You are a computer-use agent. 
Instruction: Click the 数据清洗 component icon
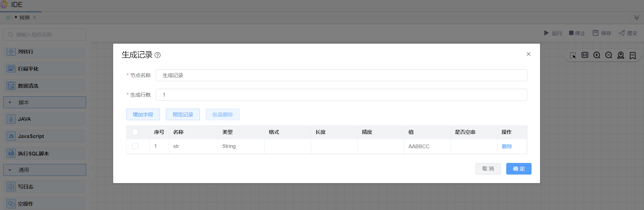point(11,86)
